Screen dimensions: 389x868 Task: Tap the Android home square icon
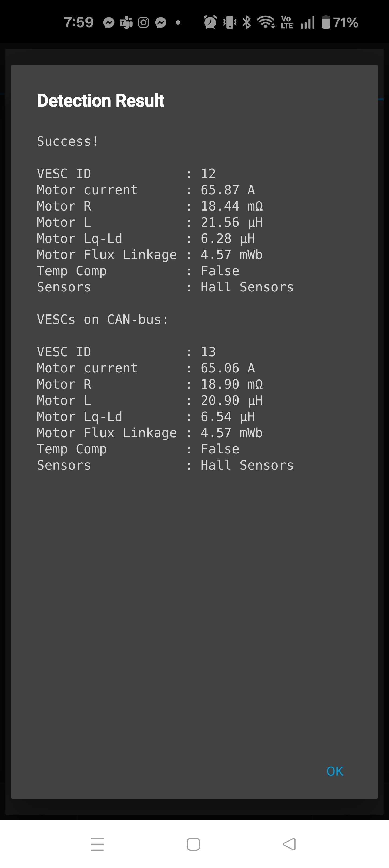[193, 844]
